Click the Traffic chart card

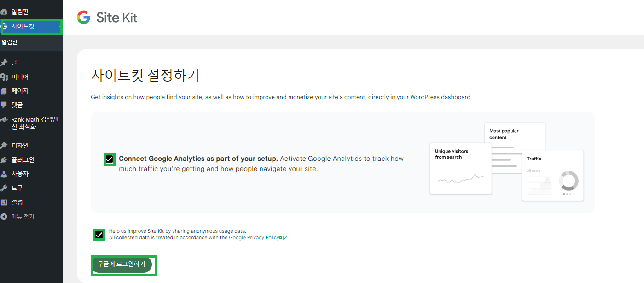point(553,176)
